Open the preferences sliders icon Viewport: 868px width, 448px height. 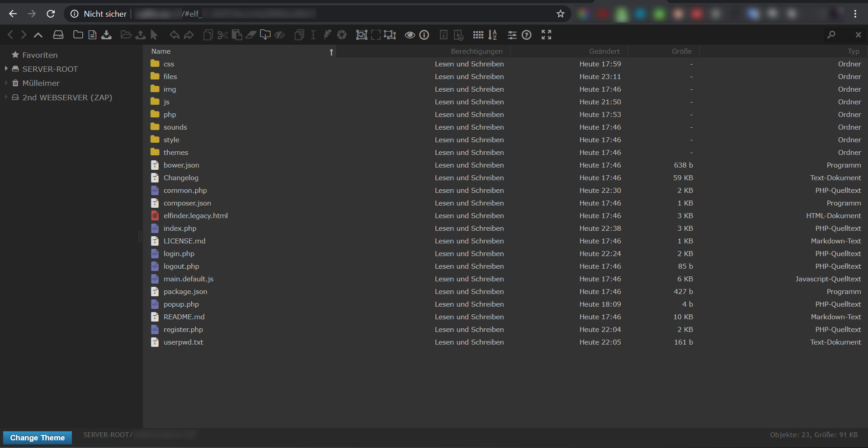pyautogui.click(x=512, y=35)
